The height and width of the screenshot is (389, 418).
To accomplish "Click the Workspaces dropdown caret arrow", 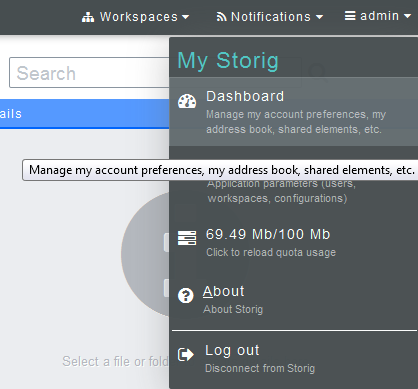I will [186, 17].
